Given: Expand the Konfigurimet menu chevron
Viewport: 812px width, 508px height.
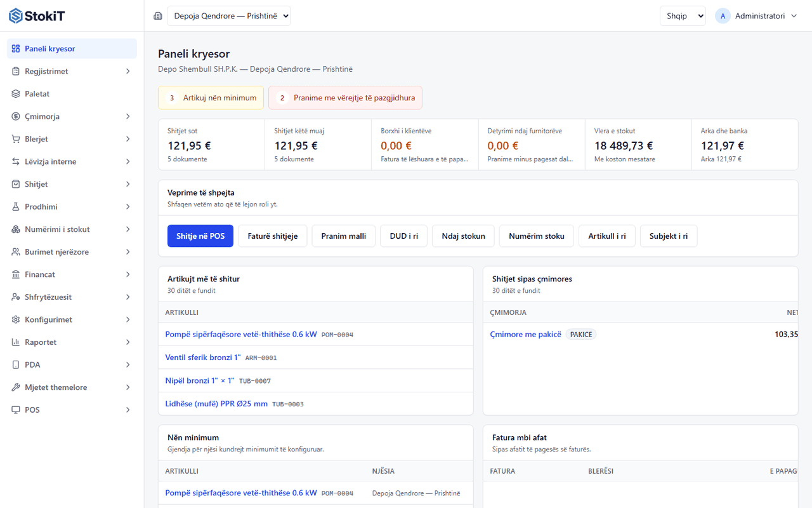Looking at the screenshot, I should (128, 319).
